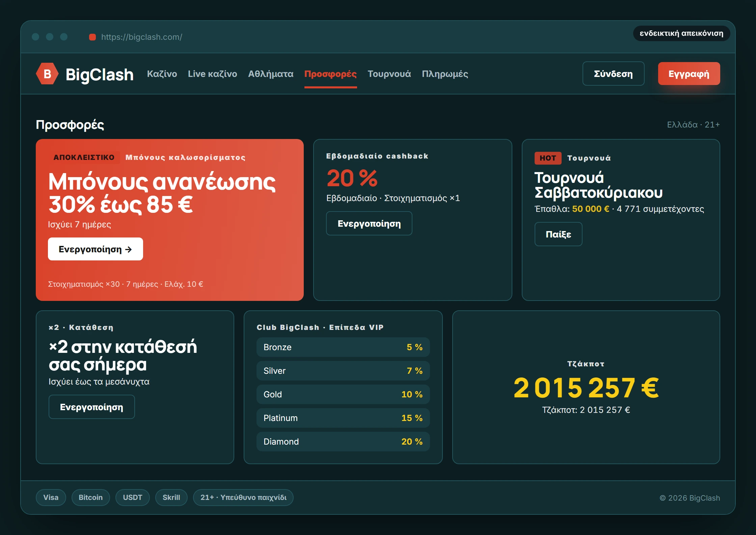Click the ×2 στην κατάθεσή σας σήμερα title

(123, 356)
